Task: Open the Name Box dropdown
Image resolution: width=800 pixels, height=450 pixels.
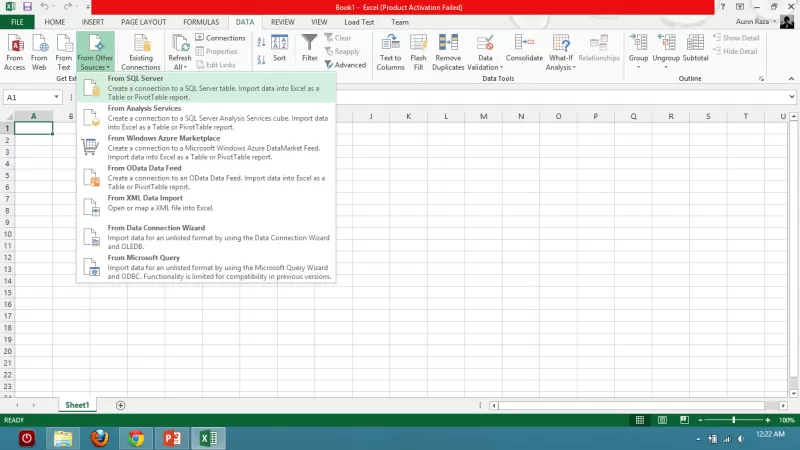Action: (x=56, y=97)
